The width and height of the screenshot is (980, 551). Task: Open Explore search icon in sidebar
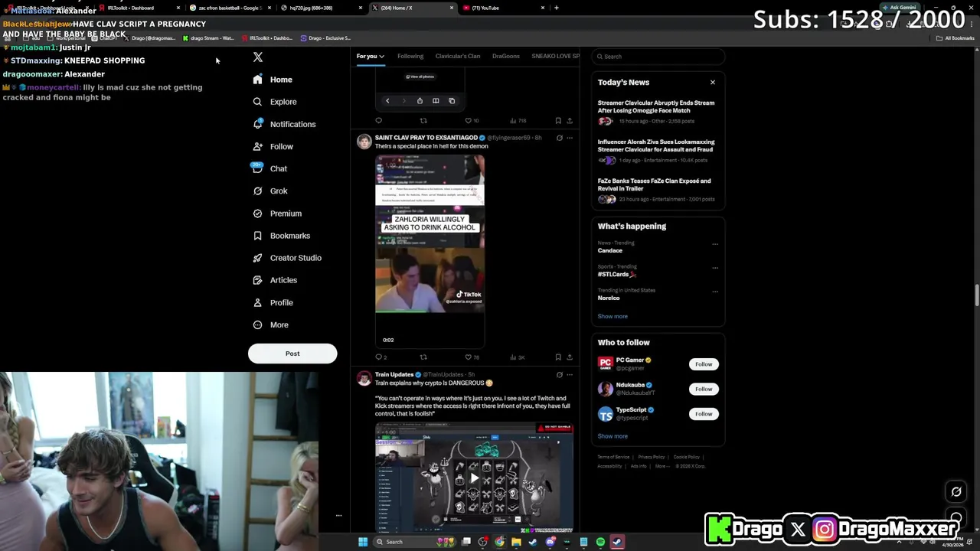point(257,102)
